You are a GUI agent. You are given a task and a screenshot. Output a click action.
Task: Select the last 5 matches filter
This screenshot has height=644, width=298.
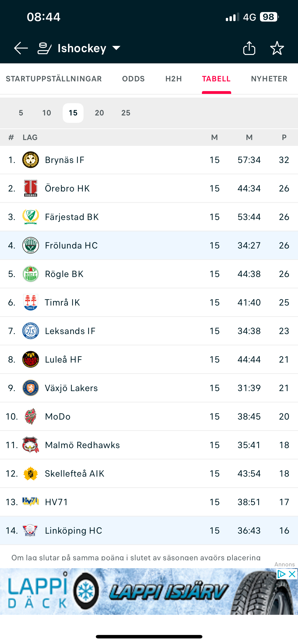(x=21, y=113)
